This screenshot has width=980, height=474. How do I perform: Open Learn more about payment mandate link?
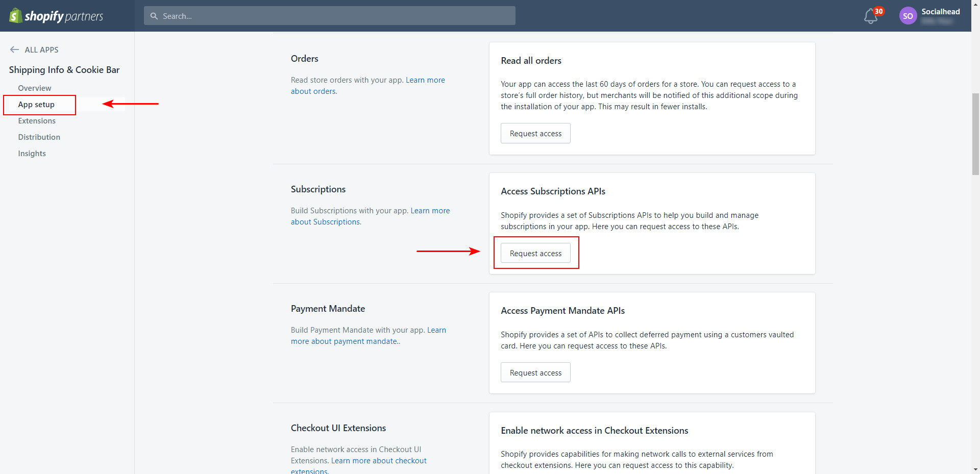(x=369, y=336)
